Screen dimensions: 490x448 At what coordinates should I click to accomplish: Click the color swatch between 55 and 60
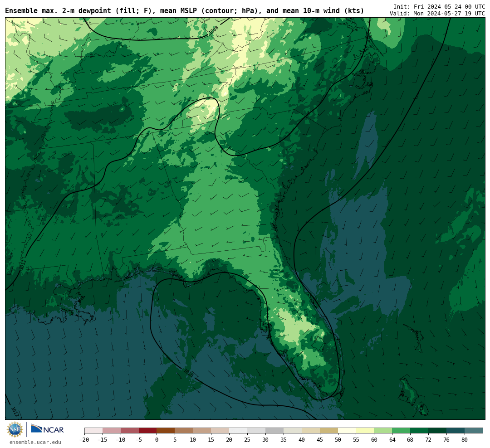tap(365, 431)
